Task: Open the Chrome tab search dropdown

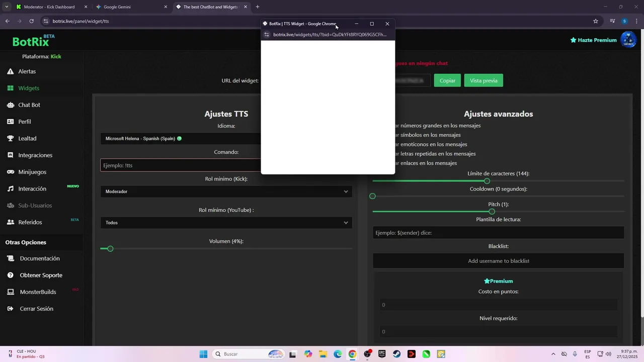Action: pos(7,7)
